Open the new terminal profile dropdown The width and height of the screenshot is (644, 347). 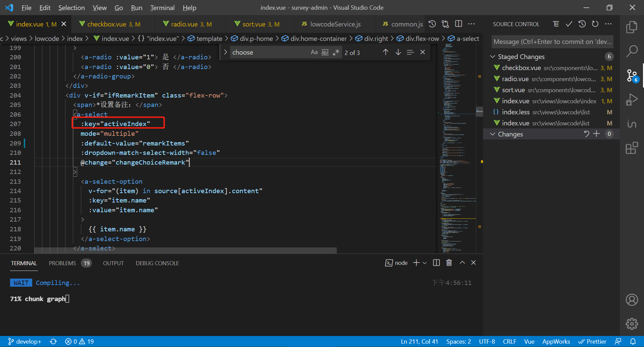[x=425, y=263]
